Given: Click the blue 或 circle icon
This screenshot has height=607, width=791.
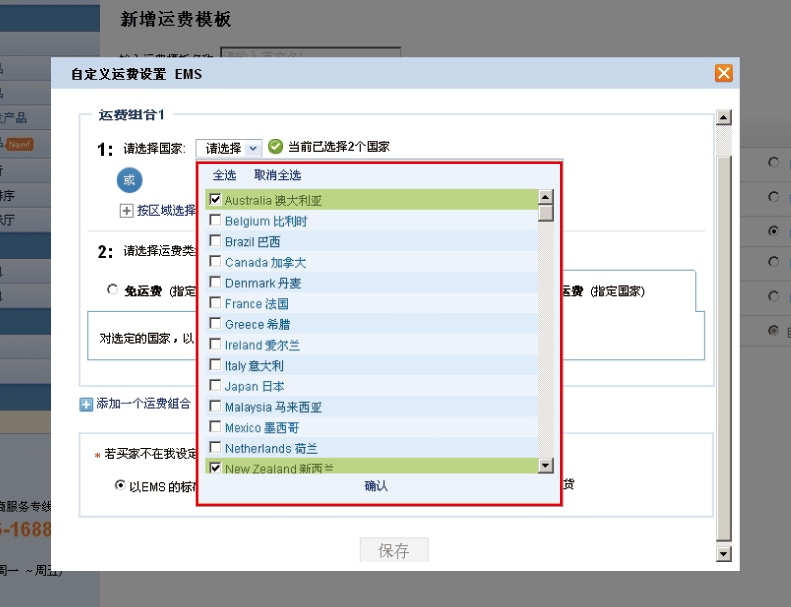Looking at the screenshot, I should click(x=129, y=180).
